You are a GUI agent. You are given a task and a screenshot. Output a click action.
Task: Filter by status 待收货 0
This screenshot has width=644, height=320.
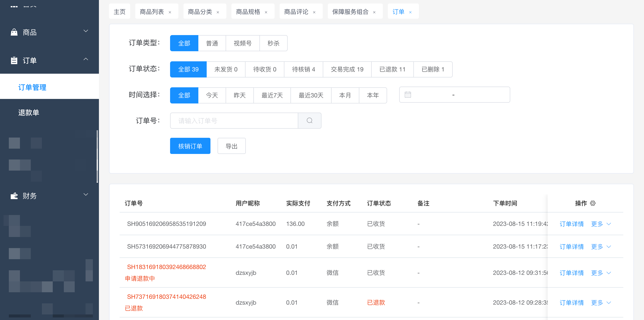click(265, 69)
